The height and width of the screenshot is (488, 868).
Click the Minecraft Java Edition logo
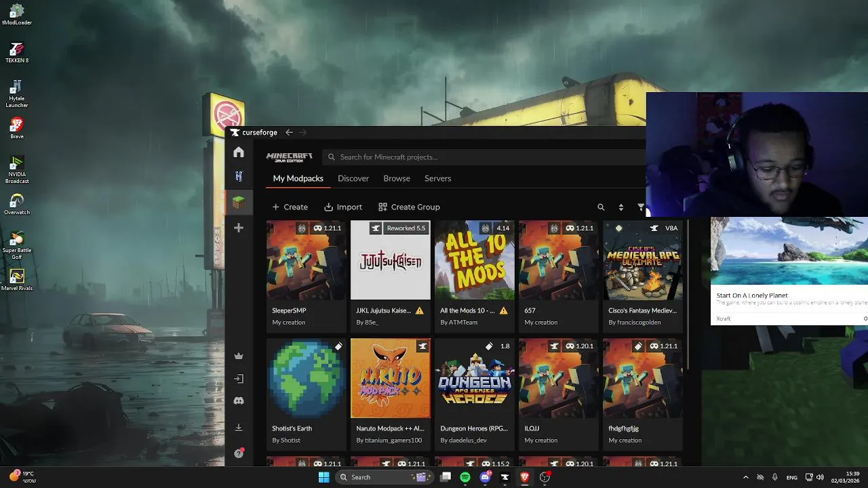(x=290, y=157)
